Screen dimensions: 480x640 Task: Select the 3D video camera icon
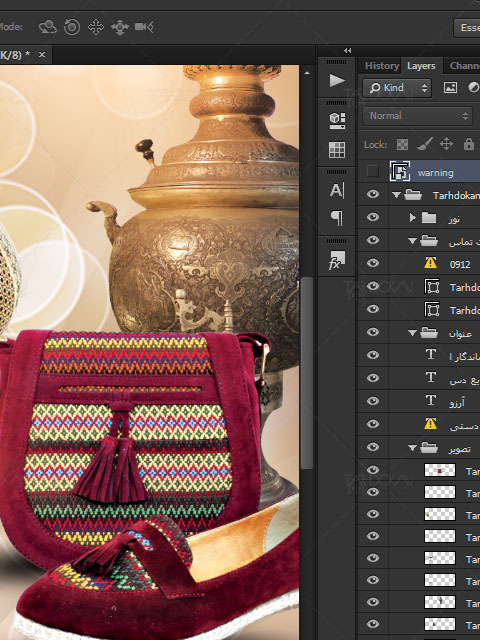coord(144,27)
